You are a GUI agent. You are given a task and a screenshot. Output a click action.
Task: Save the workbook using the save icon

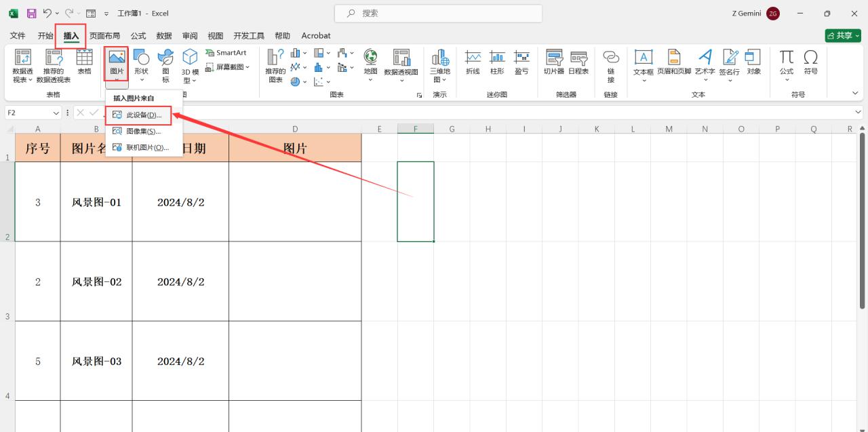click(31, 14)
